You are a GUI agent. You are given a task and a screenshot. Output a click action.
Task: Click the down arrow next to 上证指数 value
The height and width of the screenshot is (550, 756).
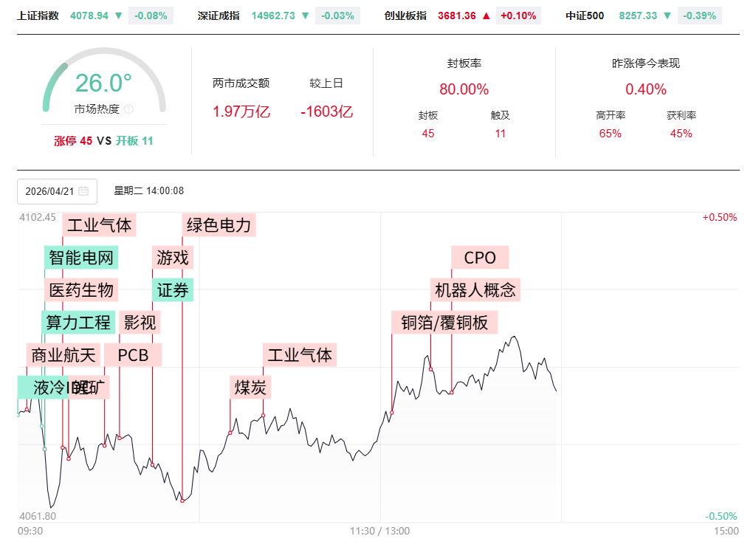pyautogui.click(x=119, y=16)
